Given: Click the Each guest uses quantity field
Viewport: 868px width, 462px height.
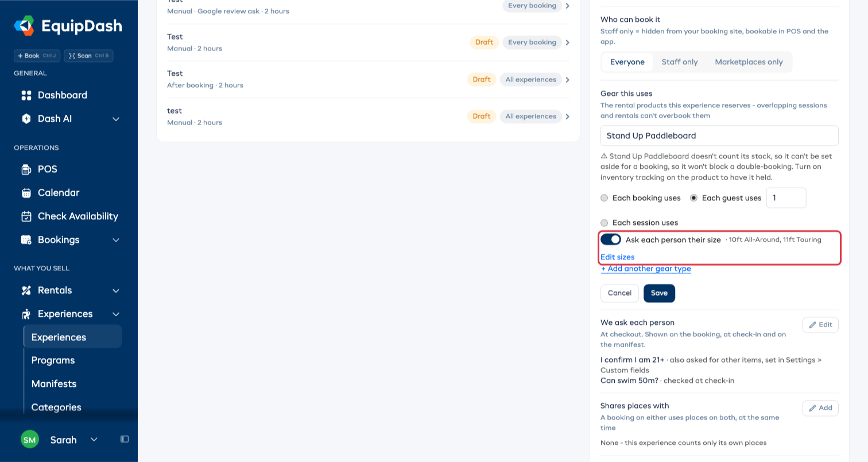Looking at the screenshot, I should click(x=786, y=198).
